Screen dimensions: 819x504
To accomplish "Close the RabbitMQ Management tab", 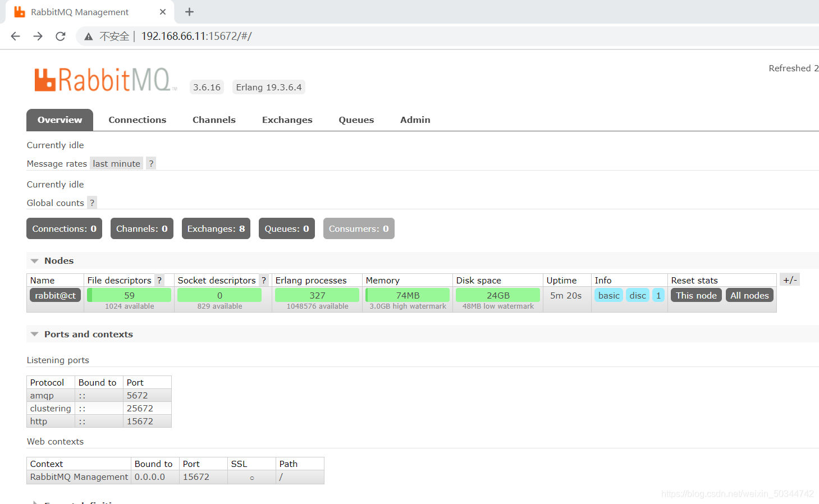I will point(163,12).
